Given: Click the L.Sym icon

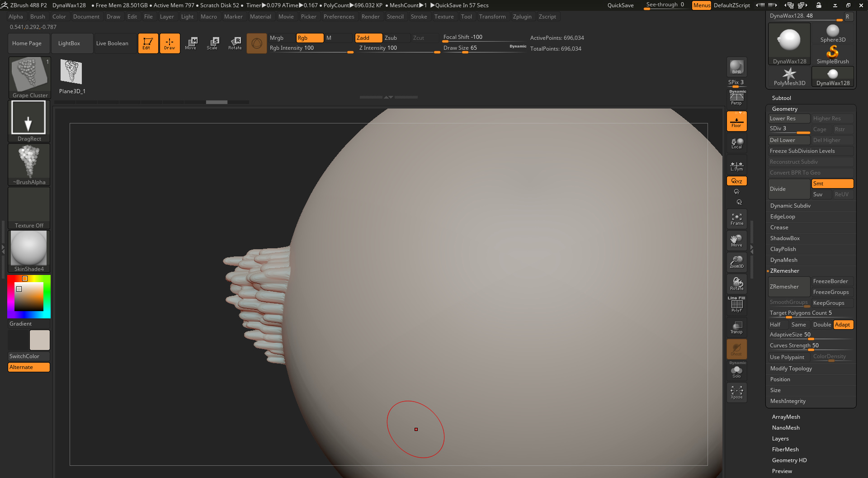Looking at the screenshot, I should pyautogui.click(x=736, y=166).
